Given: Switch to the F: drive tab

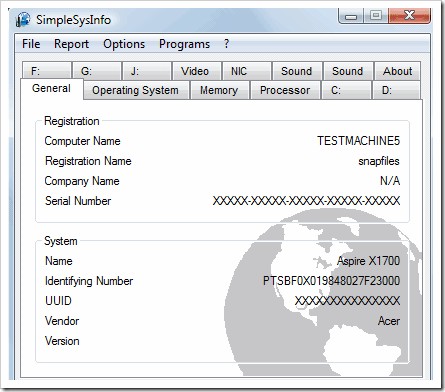Looking at the screenshot, I should click(x=47, y=71).
